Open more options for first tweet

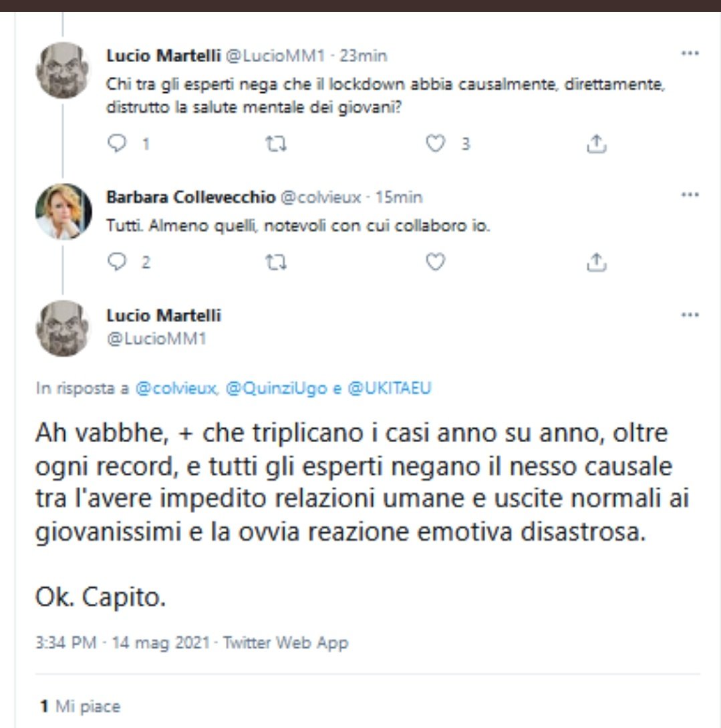point(689,54)
